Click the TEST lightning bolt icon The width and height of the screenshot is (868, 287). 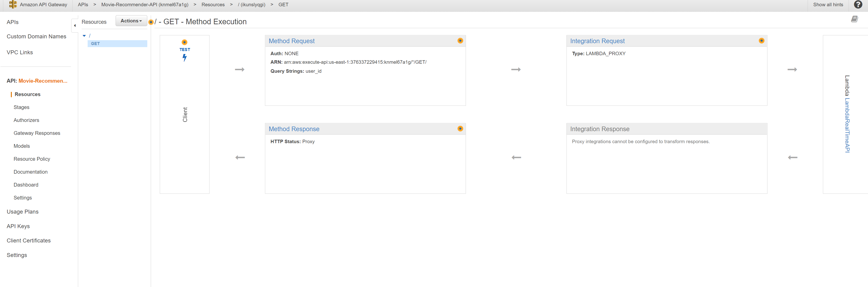(185, 57)
